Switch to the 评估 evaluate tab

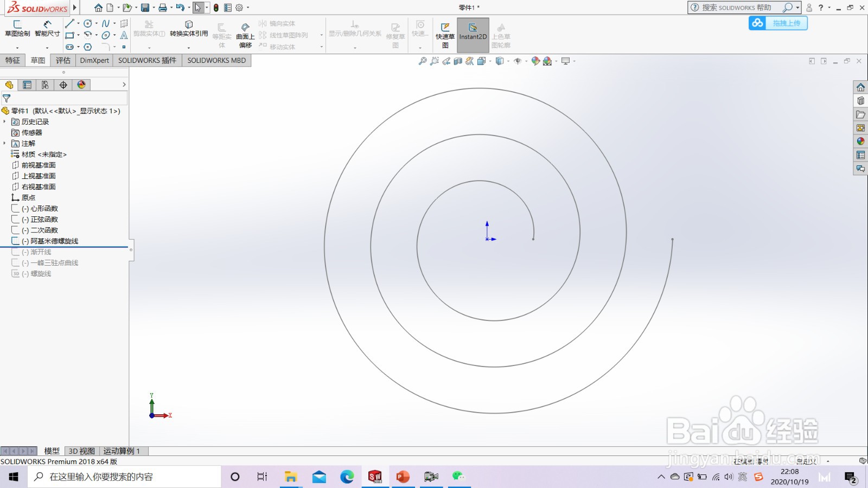(x=63, y=60)
